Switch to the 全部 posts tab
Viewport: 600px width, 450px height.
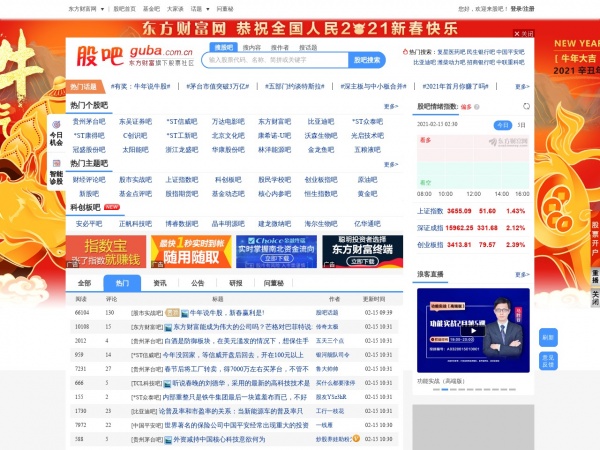coord(85,283)
